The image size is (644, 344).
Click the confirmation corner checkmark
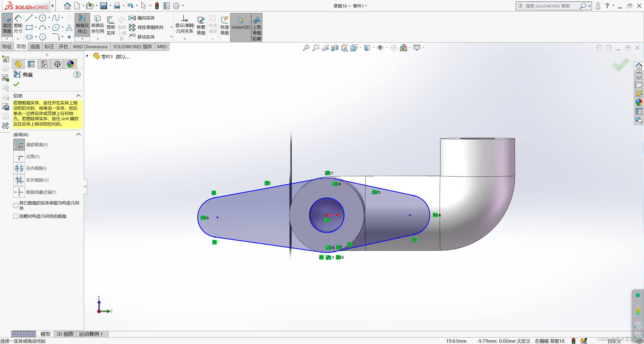tap(621, 65)
